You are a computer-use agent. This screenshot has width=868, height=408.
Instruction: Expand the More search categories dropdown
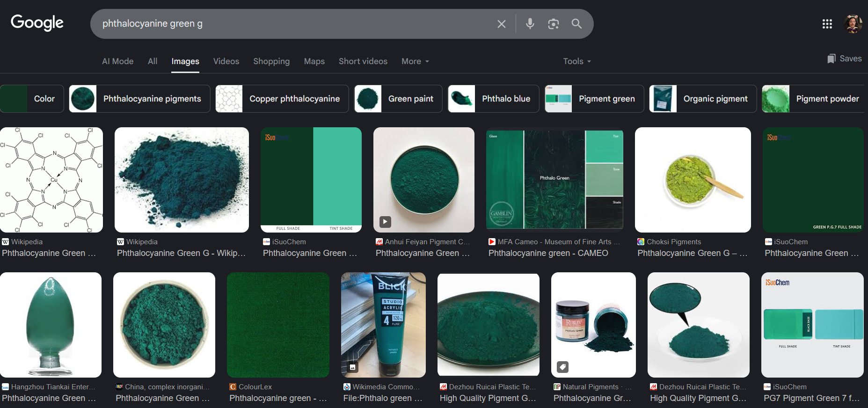coord(415,61)
